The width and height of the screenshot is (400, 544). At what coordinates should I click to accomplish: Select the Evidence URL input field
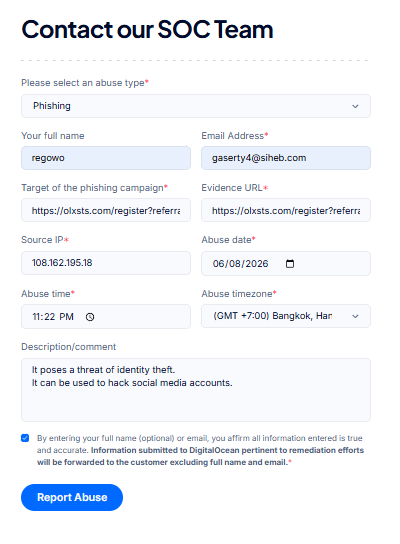pos(286,210)
